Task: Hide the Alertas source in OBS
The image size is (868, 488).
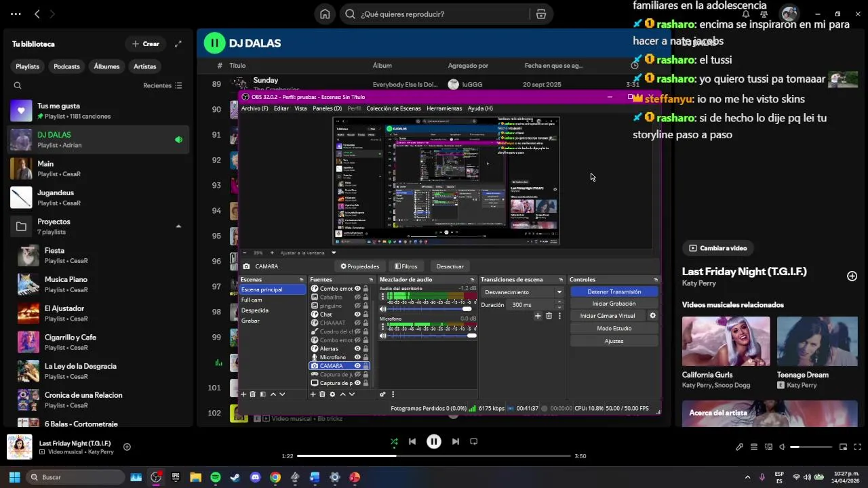Action: tap(357, 348)
